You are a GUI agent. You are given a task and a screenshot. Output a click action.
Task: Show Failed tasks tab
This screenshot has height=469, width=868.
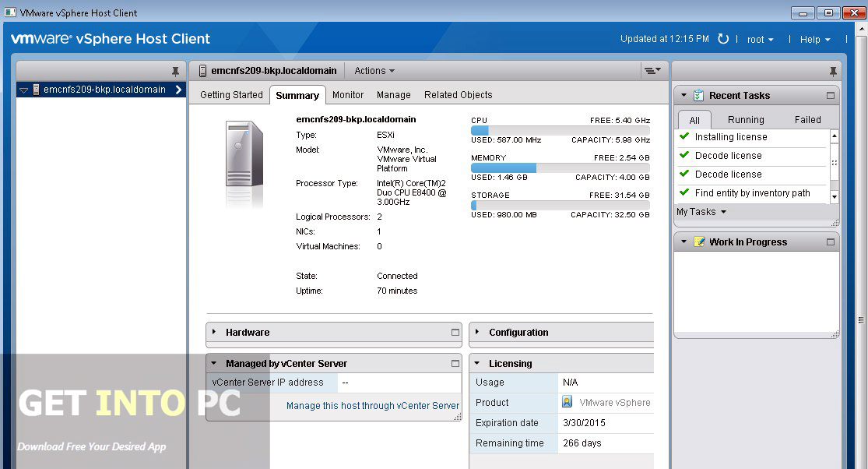point(807,120)
